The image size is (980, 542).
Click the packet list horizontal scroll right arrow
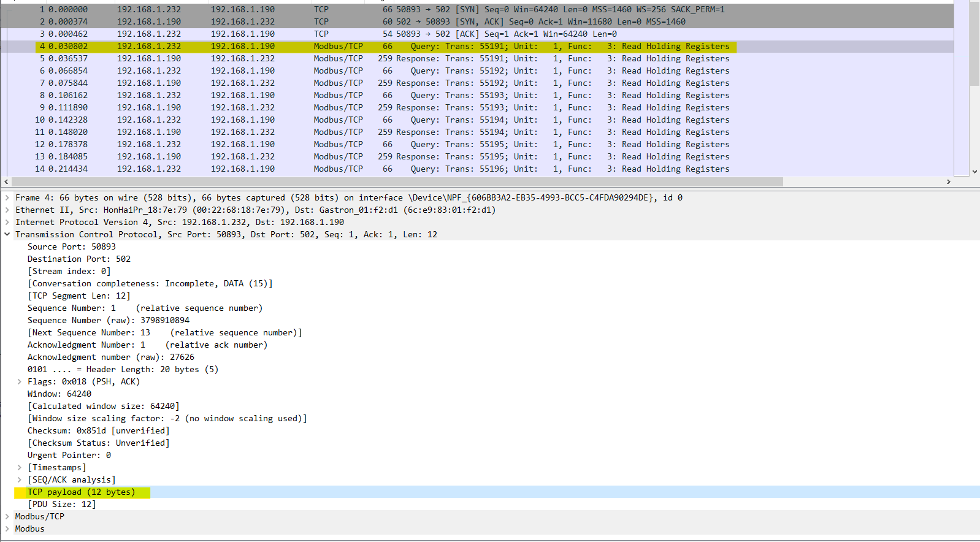948,182
